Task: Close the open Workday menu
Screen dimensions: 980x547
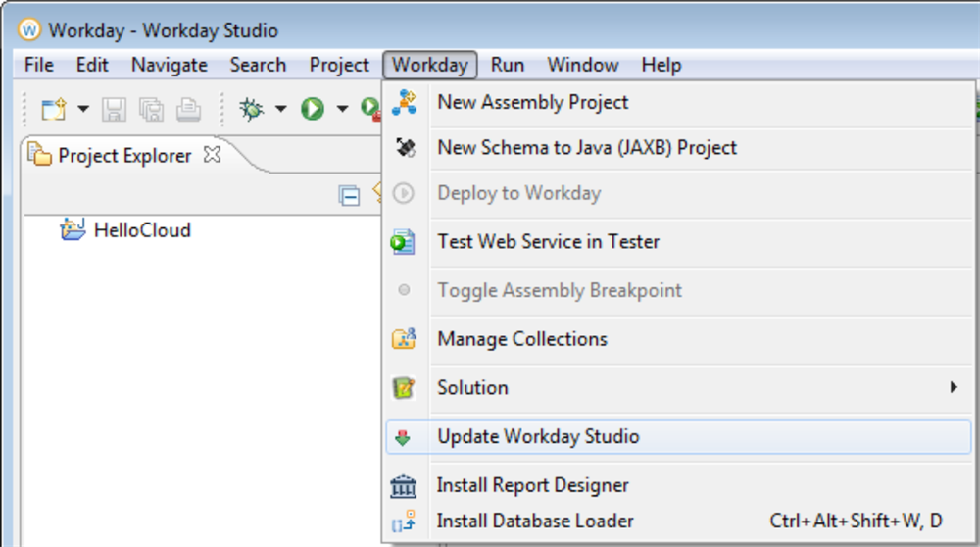Action: 430,65
